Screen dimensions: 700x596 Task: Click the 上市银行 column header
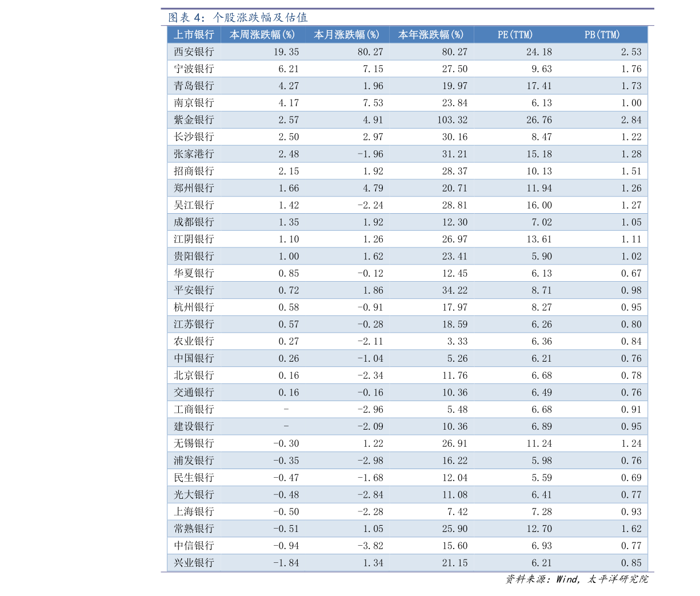(194, 35)
